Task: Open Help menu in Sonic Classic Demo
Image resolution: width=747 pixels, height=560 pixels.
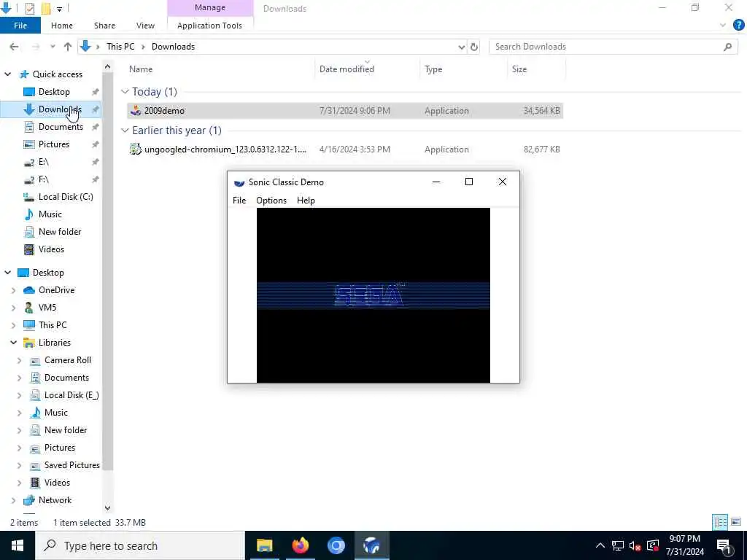Action: [x=306, y=201]
